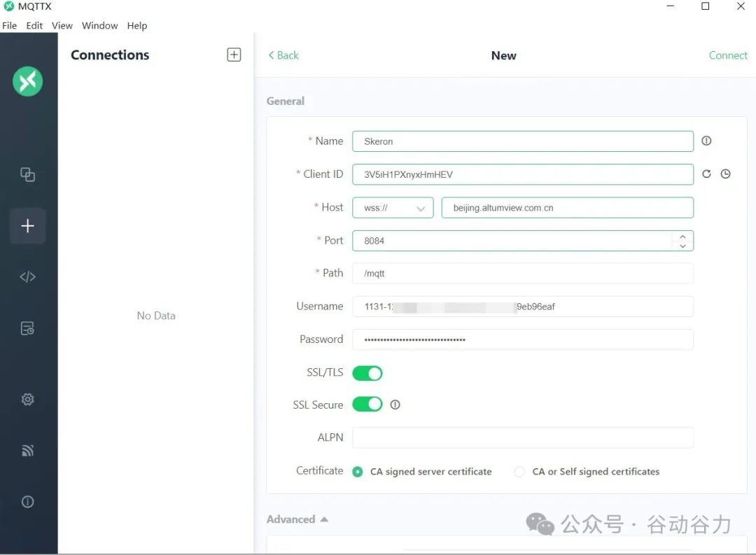Open the Connections page icon in sidebar
The height and width of the screenshot is (555, 756).
[28, 175]
